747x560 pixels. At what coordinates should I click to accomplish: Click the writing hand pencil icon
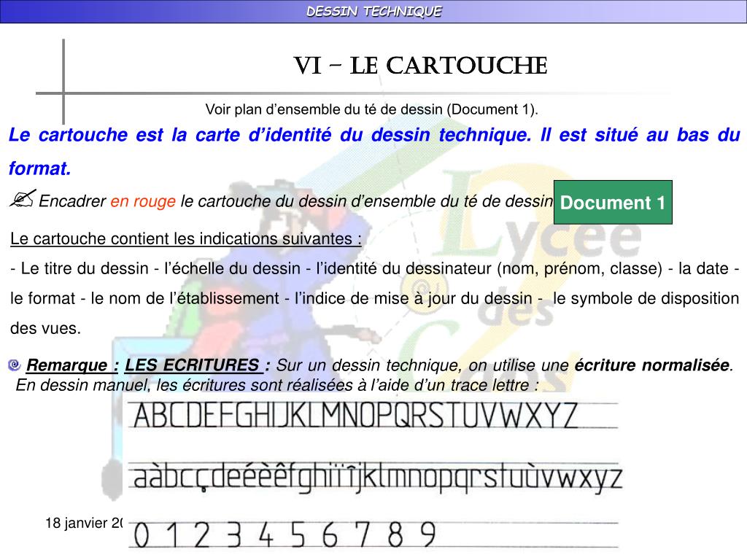point(23,198)
